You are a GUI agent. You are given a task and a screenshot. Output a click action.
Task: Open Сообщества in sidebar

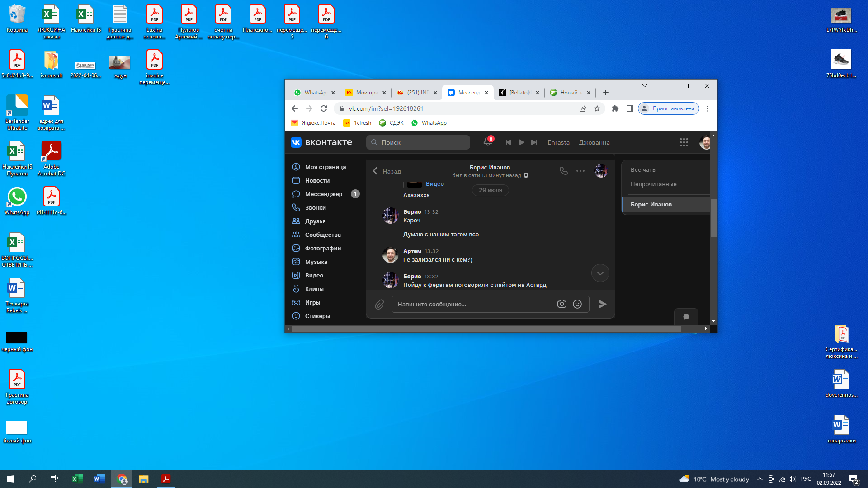[323, 235]
